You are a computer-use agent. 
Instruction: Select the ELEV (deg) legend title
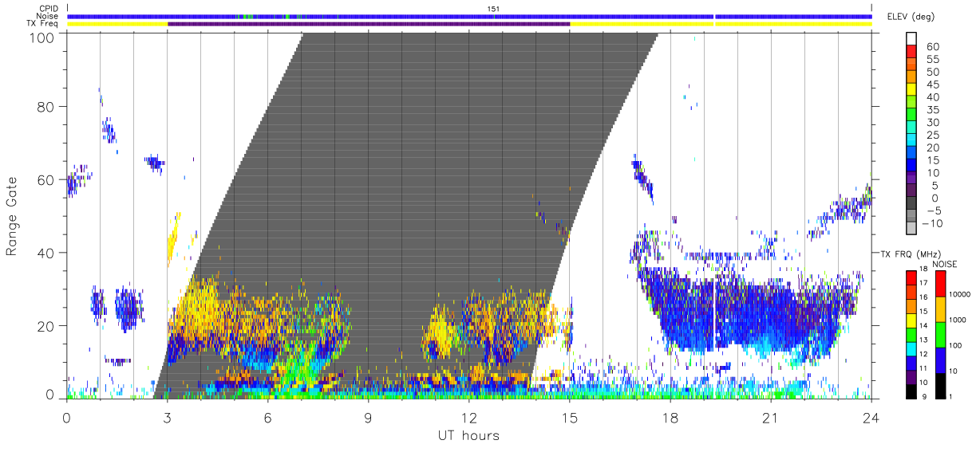pyautogui.click(x=911, y=17)
